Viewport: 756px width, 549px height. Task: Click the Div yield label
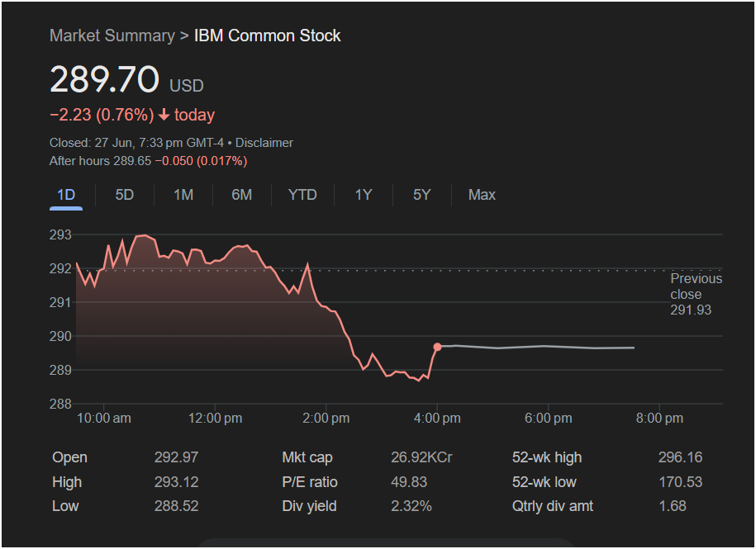pyautogui.click(x=309, y=506)
